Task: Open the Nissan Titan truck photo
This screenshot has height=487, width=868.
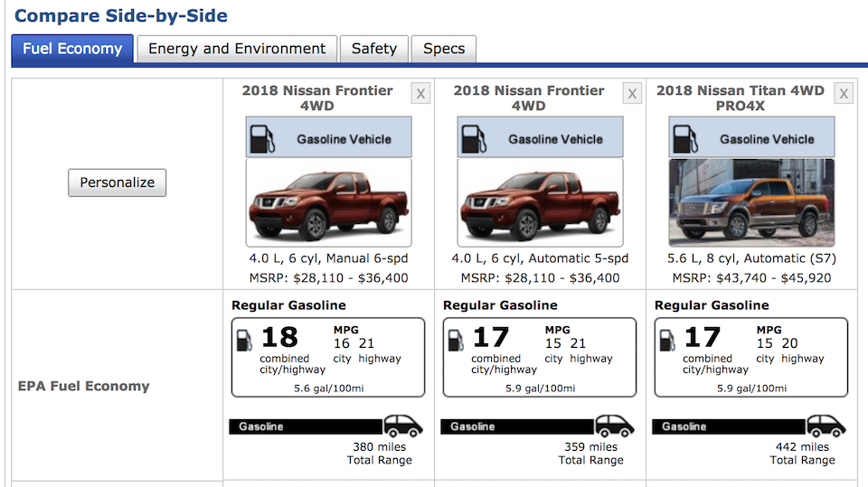Action: pos(751,202)
